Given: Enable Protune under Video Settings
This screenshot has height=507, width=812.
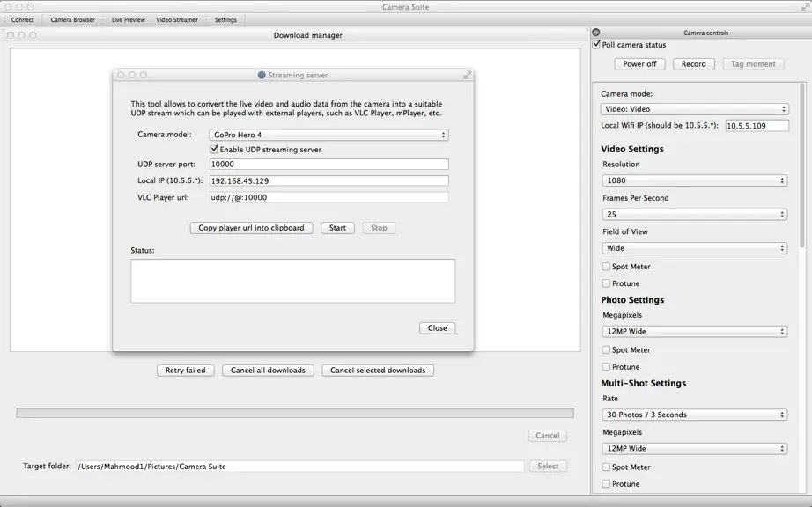Looking at the screenshot, I should point(606,283).
